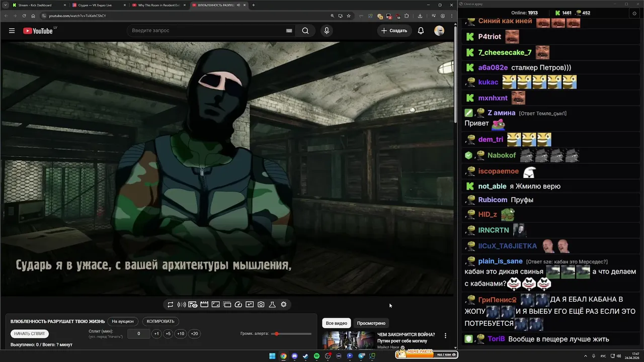The image size is (644, 362).
Task: Open the ЧЕМ ЗАКОНЧИТСЯ ВОЙНА video thumbnail
Action: [x=348, y=340]
